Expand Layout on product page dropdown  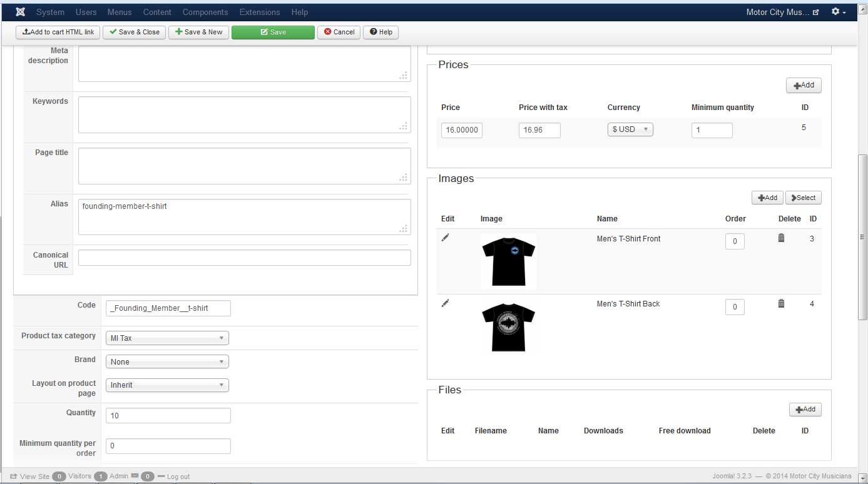167,385
